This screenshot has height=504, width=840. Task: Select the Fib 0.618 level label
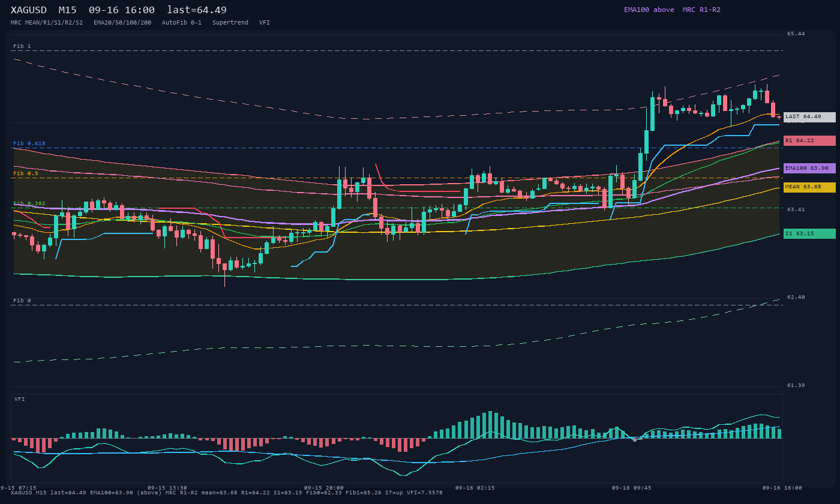pos(29,143)
